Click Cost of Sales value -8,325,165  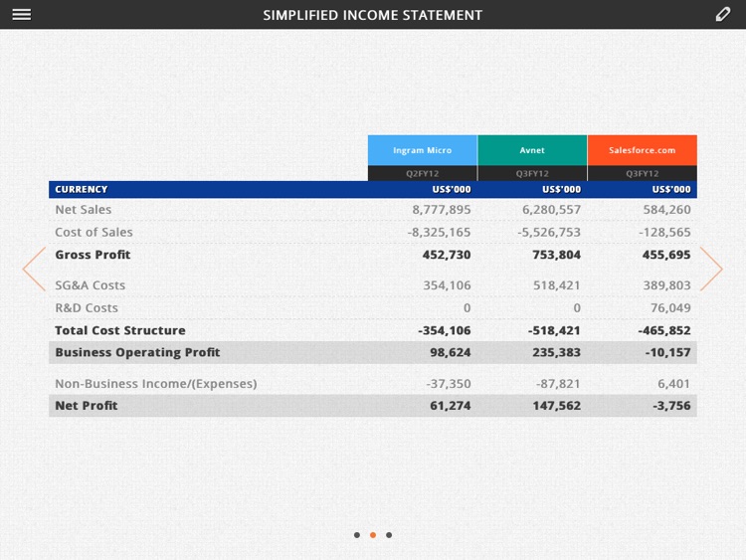439,232
